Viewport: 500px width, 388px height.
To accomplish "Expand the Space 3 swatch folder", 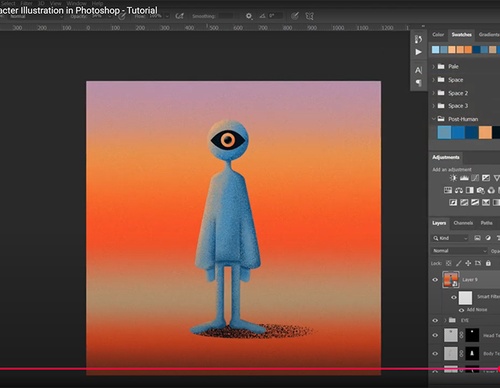I will coord(433,106).
